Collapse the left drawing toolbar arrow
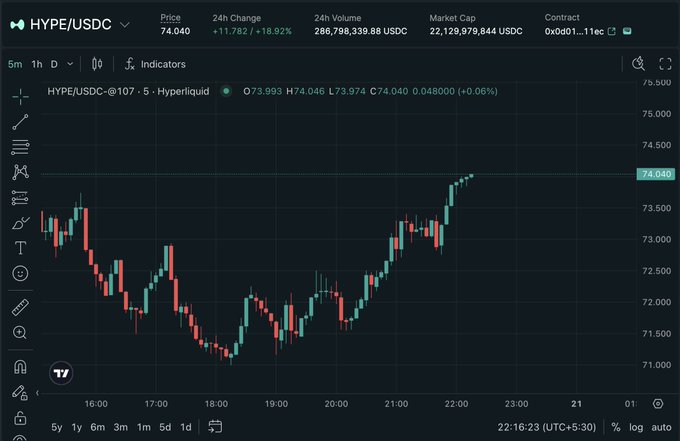The width and height of the screenshot is (680, 441). coord(37,393)
